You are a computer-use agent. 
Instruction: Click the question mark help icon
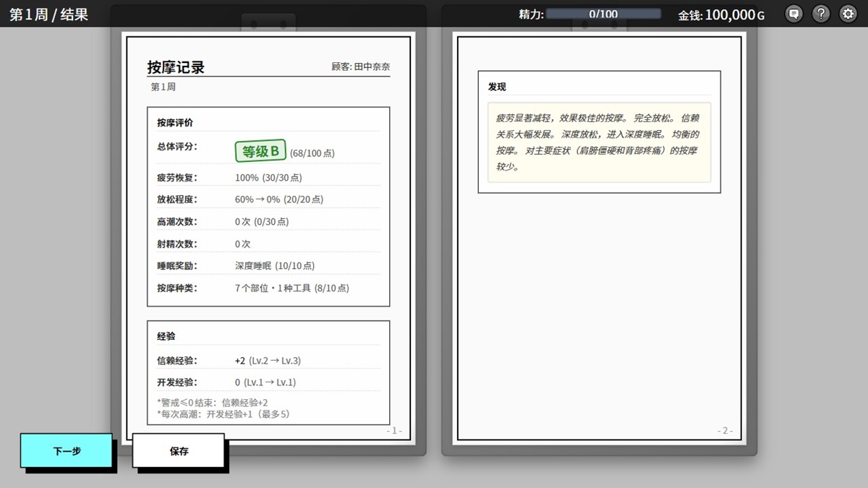click(821, 14)
